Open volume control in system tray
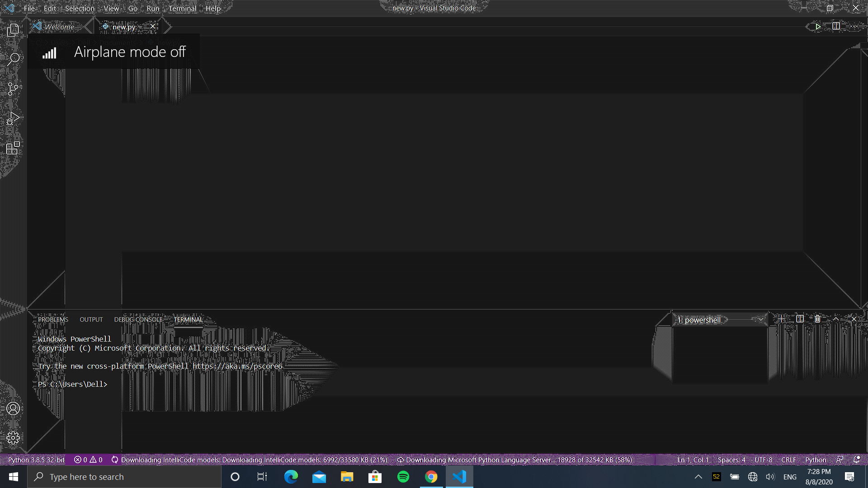868x488 pixels. point(770,477)
